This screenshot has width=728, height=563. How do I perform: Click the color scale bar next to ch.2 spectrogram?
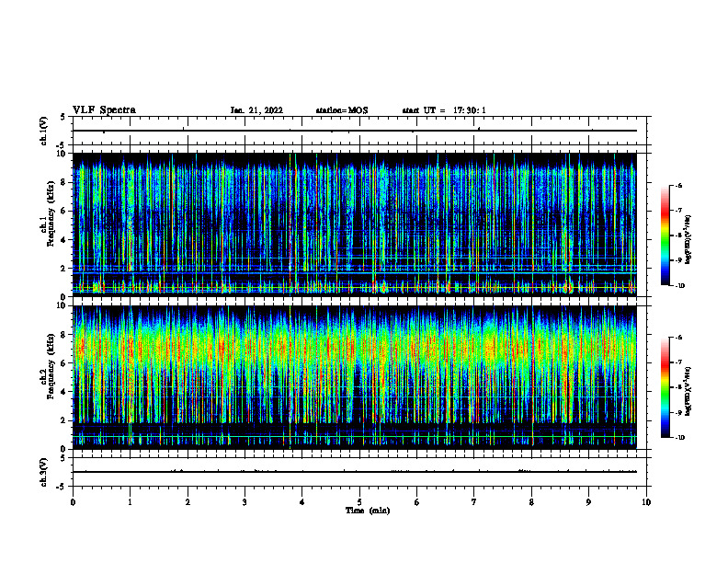pos(665,387)
